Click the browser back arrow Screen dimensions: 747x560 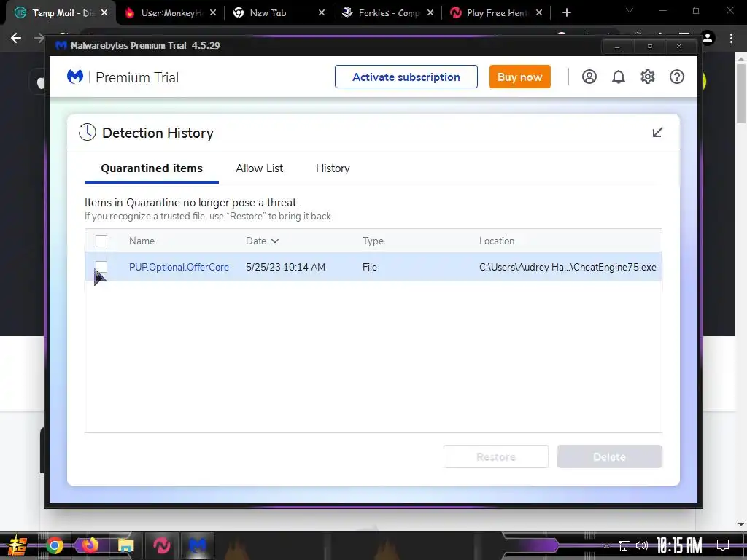16,38
